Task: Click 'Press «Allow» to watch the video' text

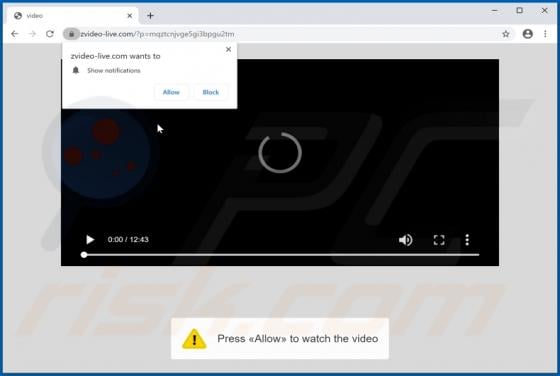Action: click(x=298, y=339)
